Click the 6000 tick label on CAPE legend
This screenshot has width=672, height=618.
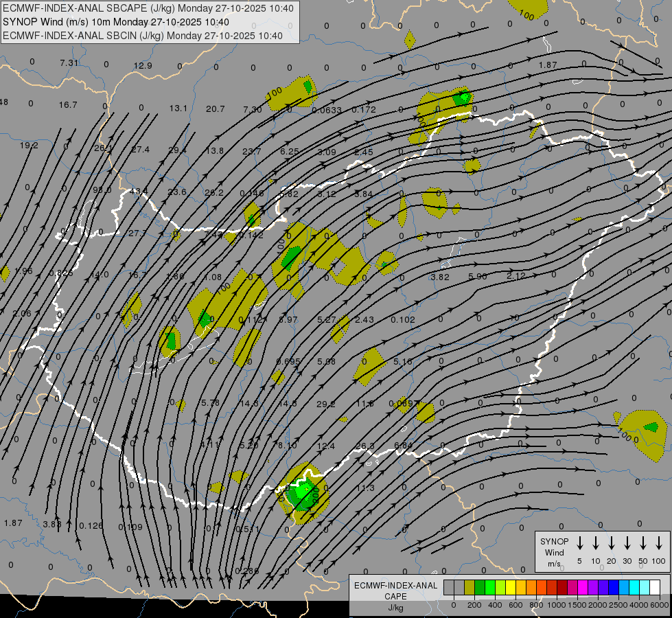point(659,605)
